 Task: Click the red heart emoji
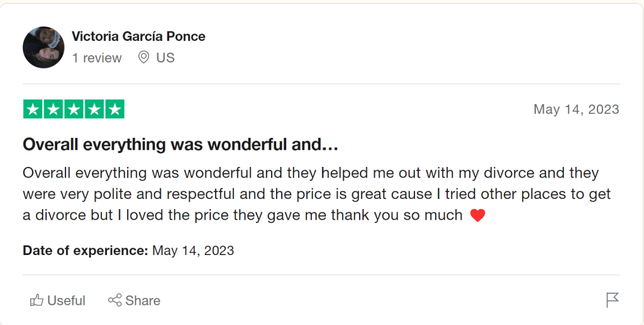(478, 215)
